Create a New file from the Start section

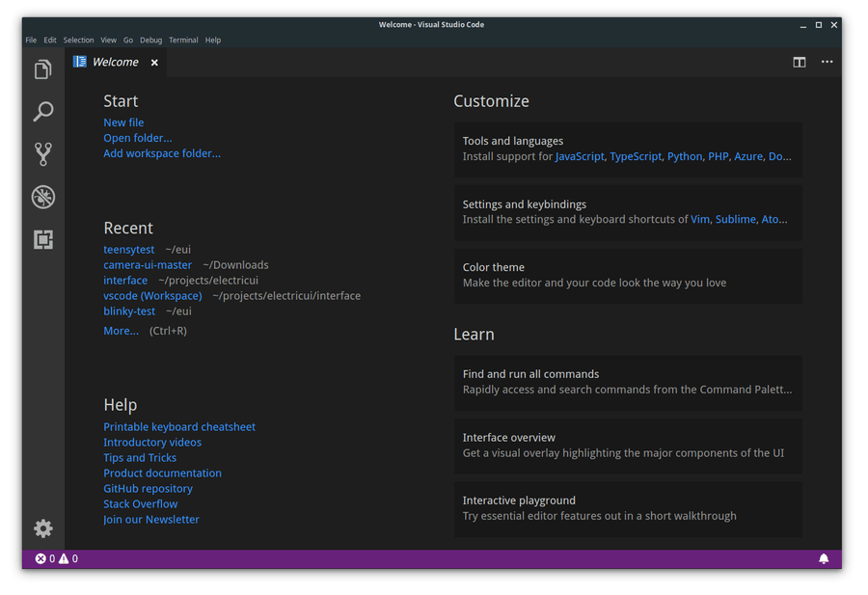pyautogui.click(x=123, y=122)
